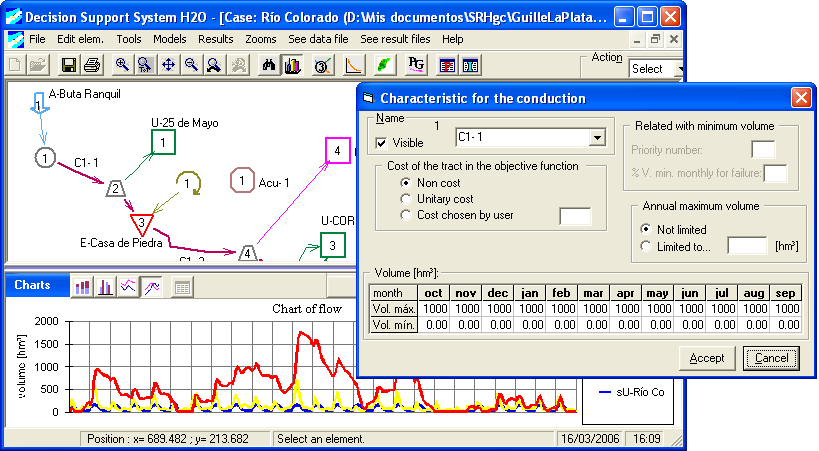Close the Characteristic for the conduction dialog

click(x=801, y=98)
